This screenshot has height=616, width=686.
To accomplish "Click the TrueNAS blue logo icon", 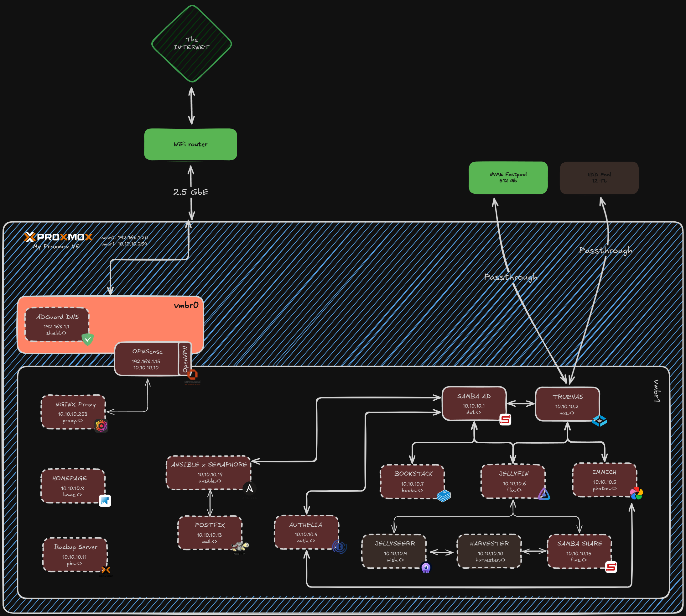I will pos(600,421).
